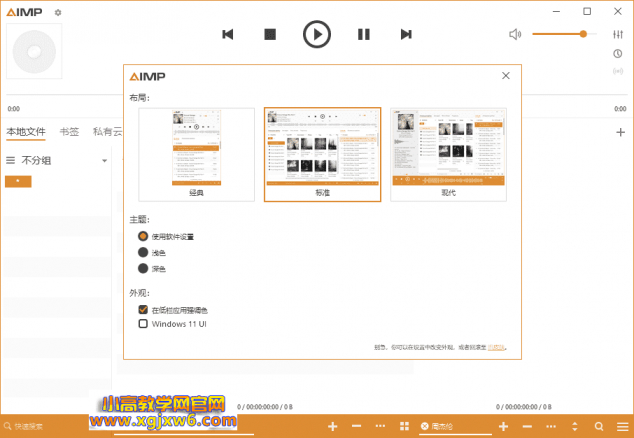
Task: Select the orange asterisk group item
Action: point(18,181)
